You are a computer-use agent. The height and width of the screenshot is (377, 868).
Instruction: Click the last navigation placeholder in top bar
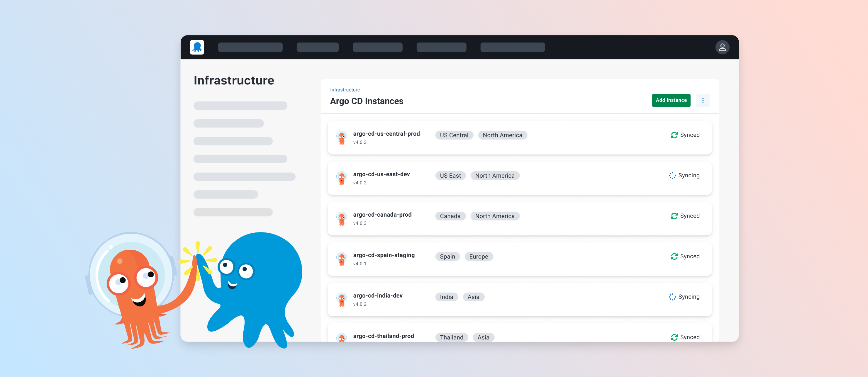pos(512,47)
